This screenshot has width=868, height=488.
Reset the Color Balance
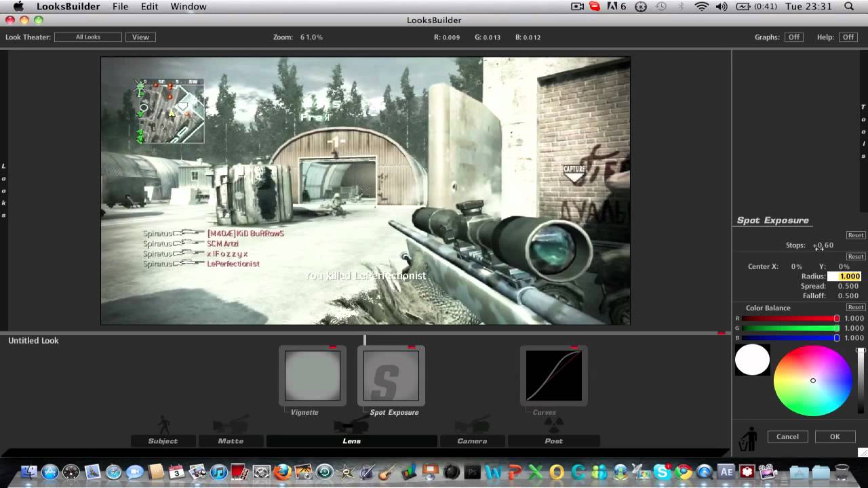[x=856, y=307]
